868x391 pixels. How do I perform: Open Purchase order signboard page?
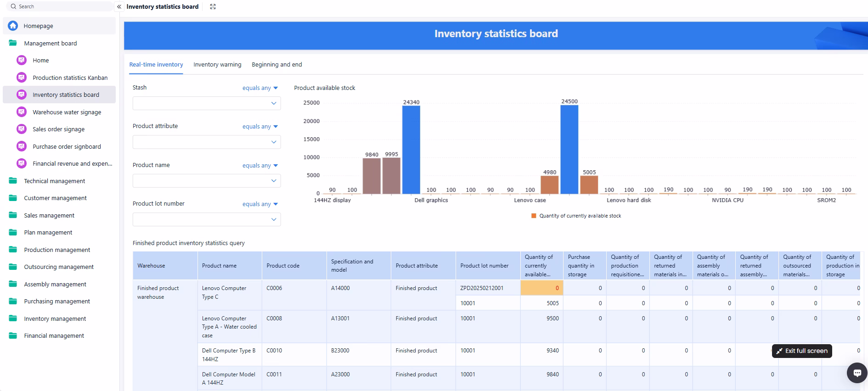tap(67, 146)
